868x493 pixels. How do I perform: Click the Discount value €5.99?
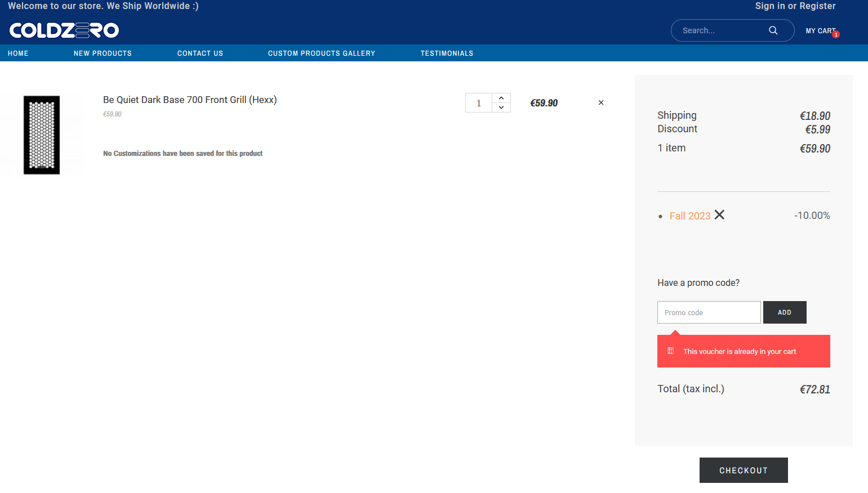point(818,129)
